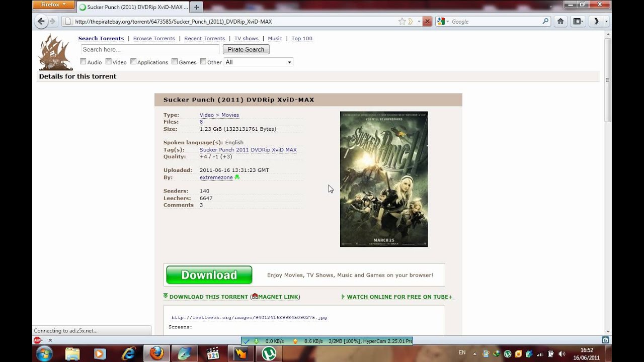
Task: Open the uTorrent taskbar icon
Action: point(269,354)
